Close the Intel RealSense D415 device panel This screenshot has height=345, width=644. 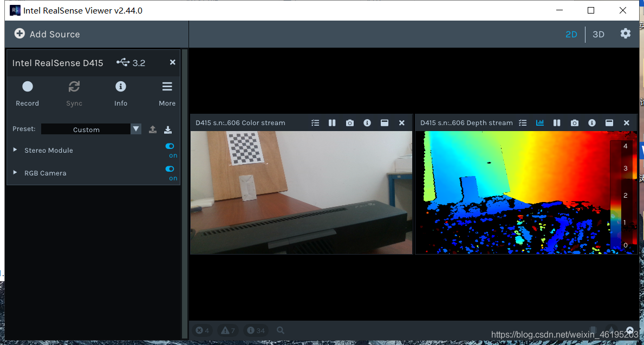[172, 62]
